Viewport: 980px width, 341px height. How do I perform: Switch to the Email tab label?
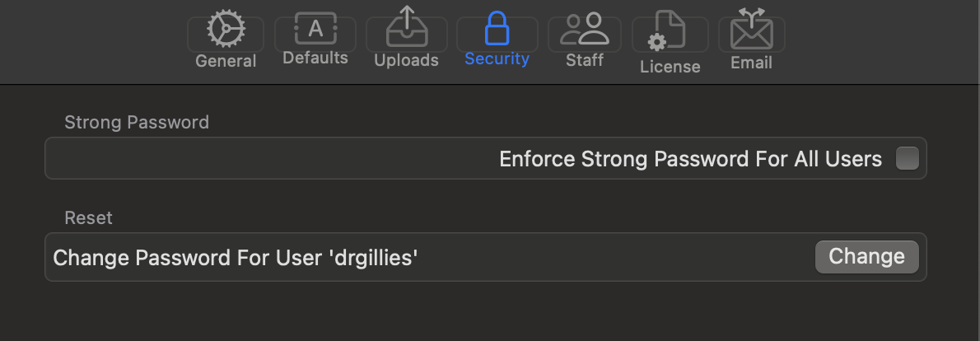pyautogui.click(x=751, y=63)
